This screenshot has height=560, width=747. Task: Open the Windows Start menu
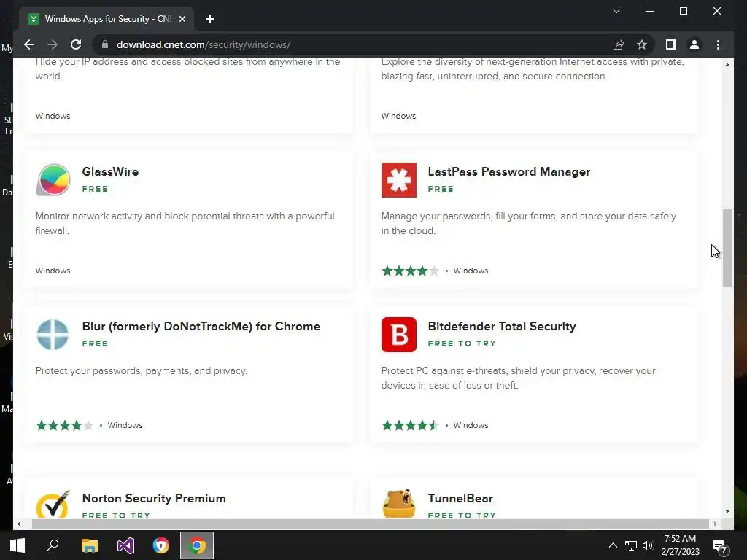click(18, 545)
